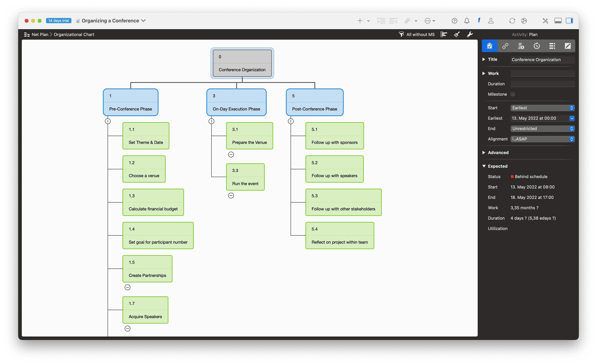Viewport: 597px width, 364px height.
Task: Click the notifications bell icon
Action: (467, 21)
